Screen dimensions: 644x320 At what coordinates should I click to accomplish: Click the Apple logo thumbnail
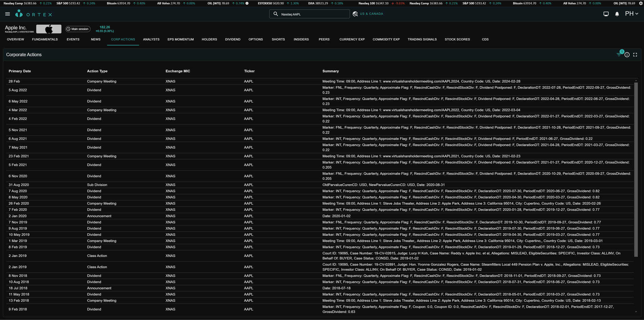[x=49, y=29]
